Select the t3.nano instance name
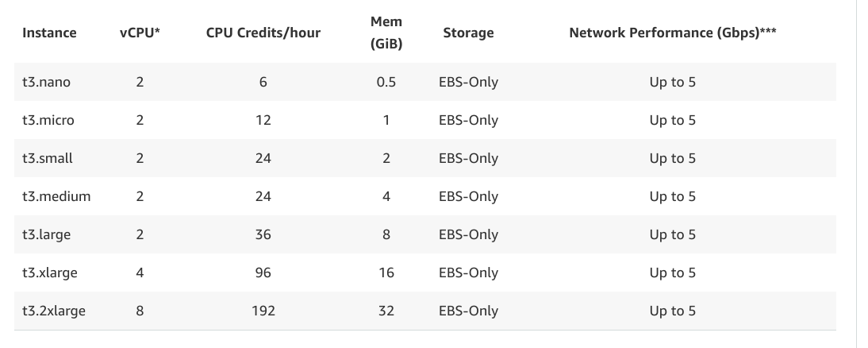The height and width of the screenshot is (348, 868). (x=48, y=82)
